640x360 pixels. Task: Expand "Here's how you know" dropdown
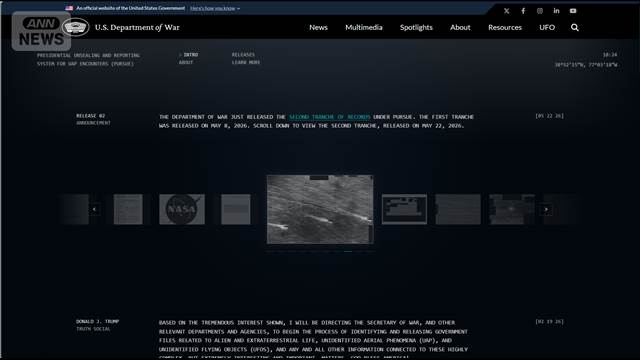tap(215, 8)
